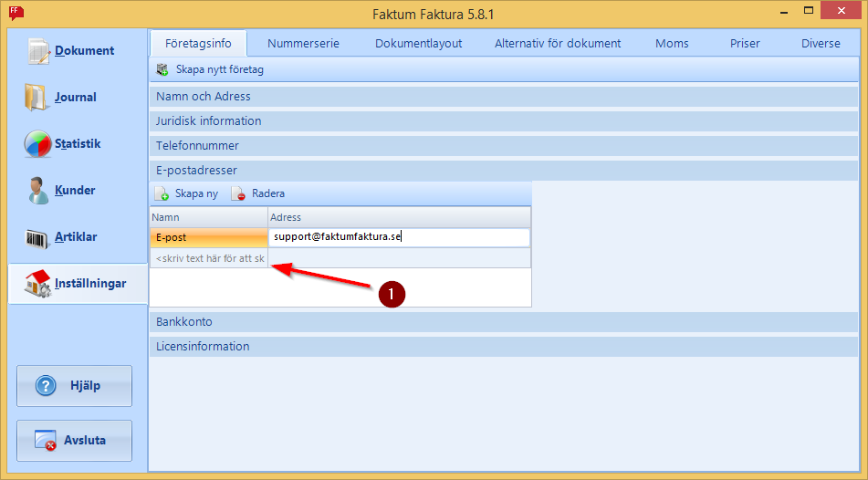Click the Radera delete icon

point(238,193)
